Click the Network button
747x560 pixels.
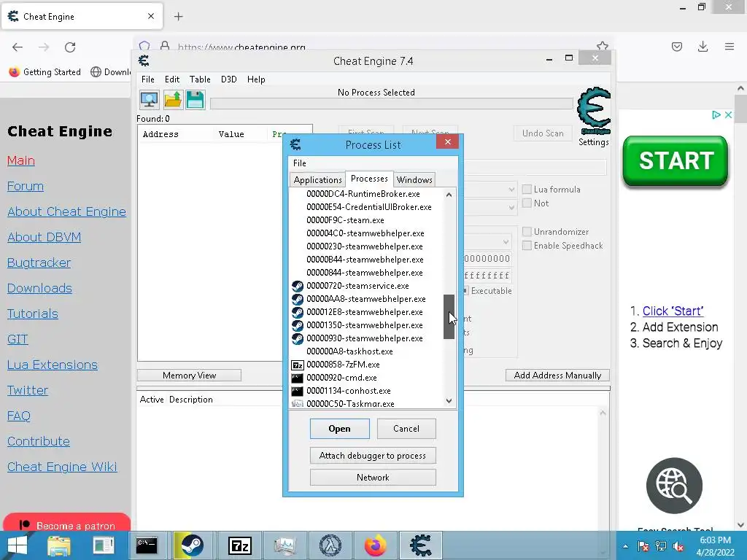click(x=373, y=478)
